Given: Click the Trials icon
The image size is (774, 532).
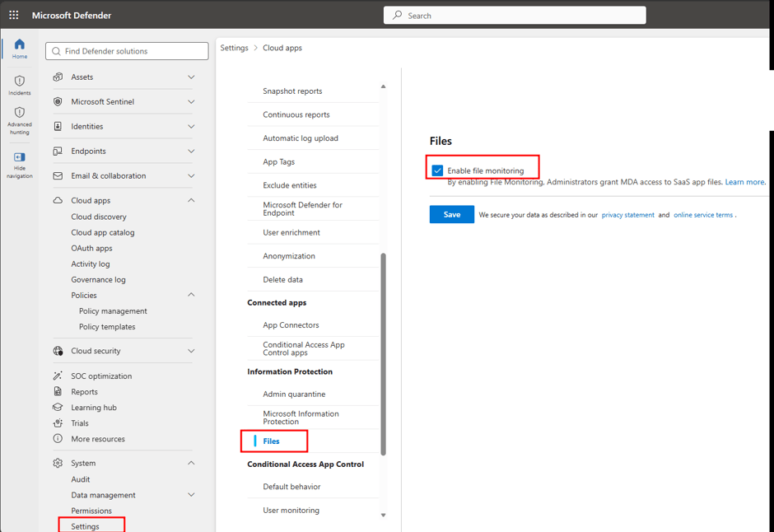Looking at the screenshot, I should (x=58, y=423).
